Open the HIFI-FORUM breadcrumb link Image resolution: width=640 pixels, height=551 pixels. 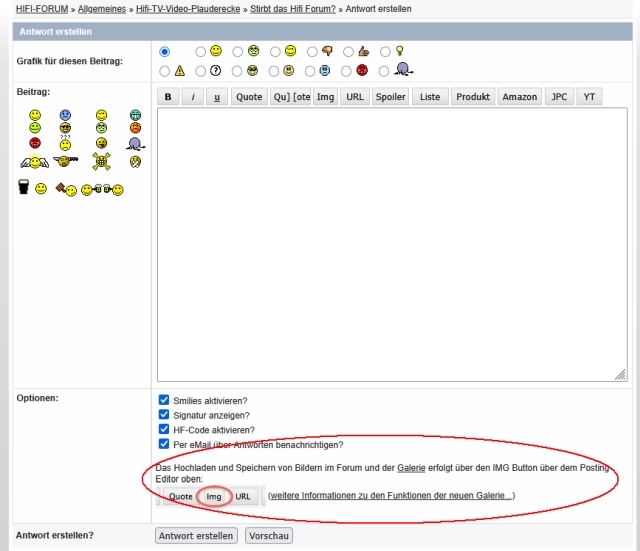click(42, 9)
